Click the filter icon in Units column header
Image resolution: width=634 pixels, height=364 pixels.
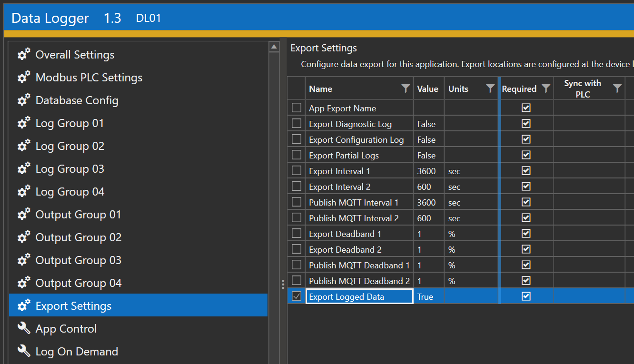(490, 89)
